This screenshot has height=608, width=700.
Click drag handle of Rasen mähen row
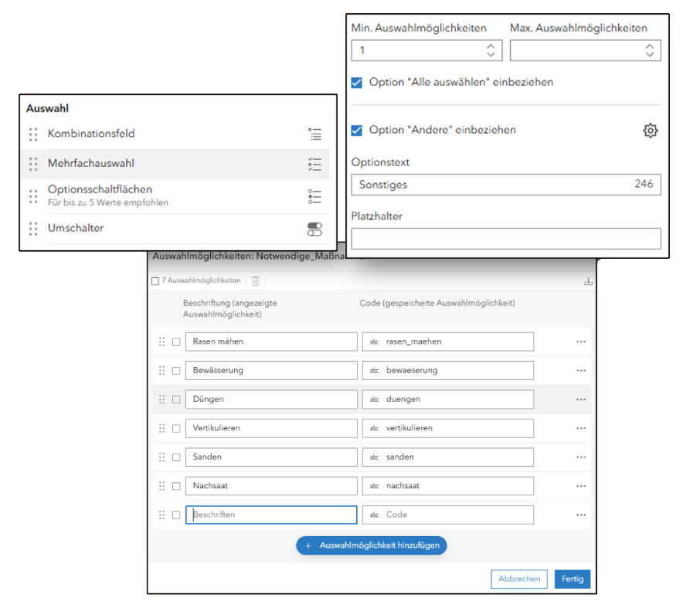pos(161,341)
